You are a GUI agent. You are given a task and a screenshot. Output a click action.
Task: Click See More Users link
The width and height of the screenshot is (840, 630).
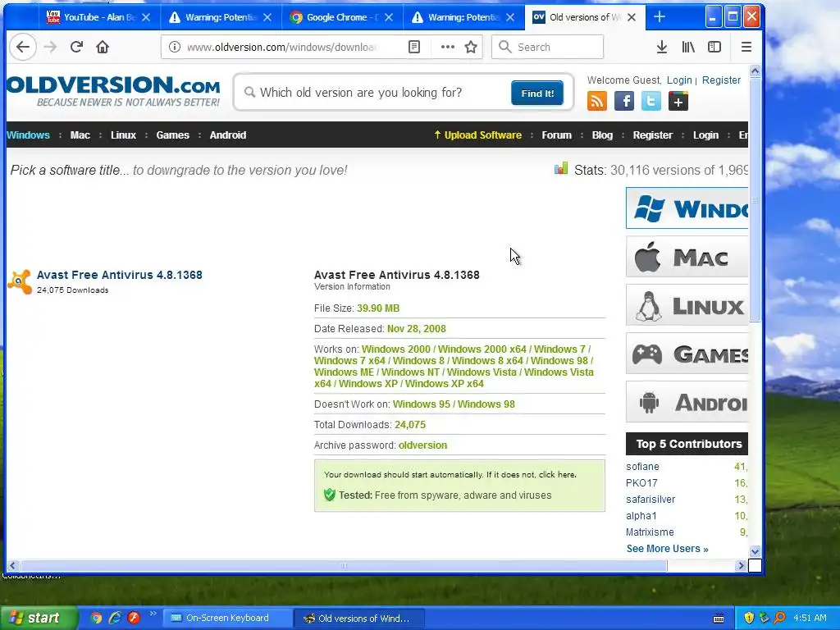coord(668,549)
